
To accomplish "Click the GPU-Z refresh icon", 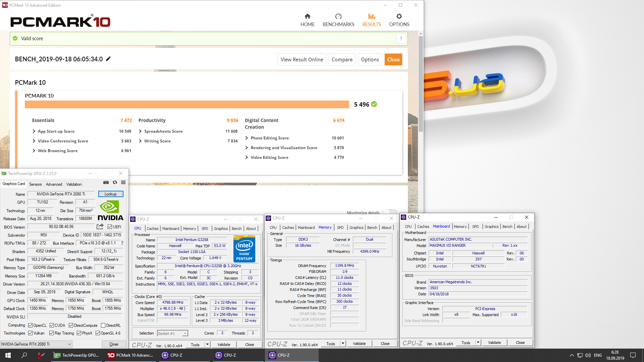I will point(115,182).
